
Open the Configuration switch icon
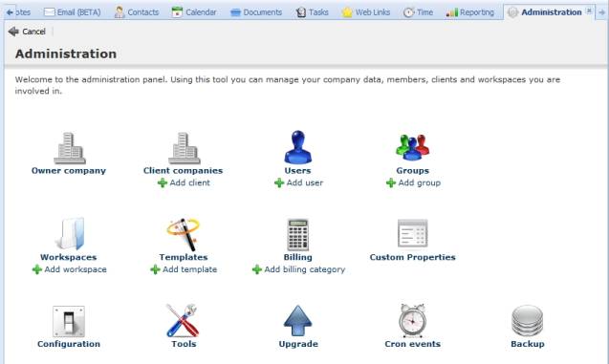coord(69,321)
